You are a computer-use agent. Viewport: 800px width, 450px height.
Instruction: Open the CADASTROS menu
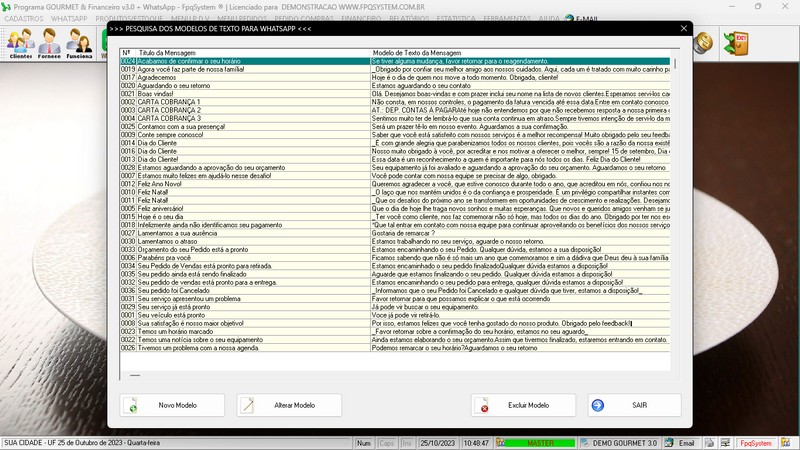point(24,19)
